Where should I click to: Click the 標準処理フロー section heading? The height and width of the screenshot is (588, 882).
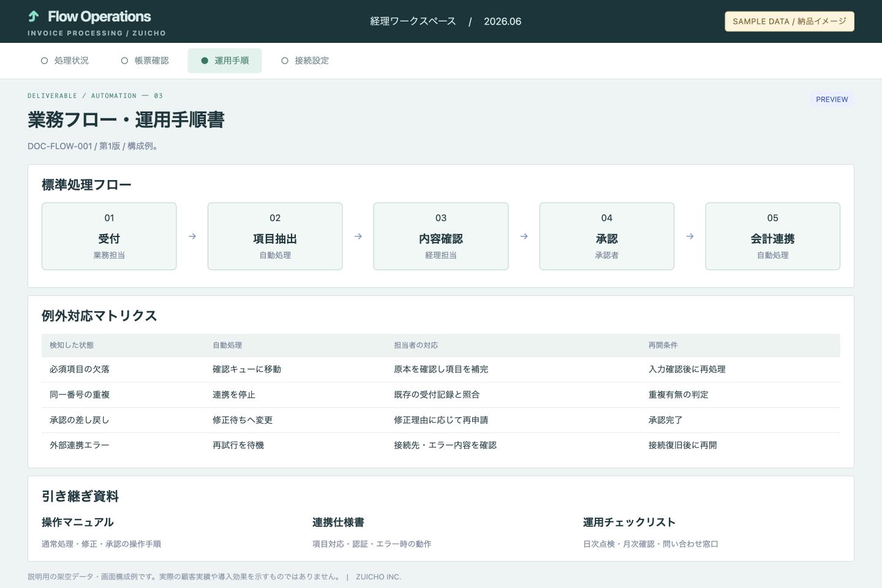pyautogui.click(x=86, y=185)
